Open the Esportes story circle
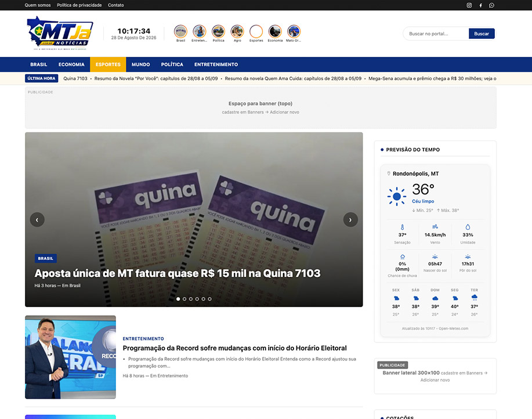Image resolution: width=532 pixels, height=419 pixels. [256, 31]
